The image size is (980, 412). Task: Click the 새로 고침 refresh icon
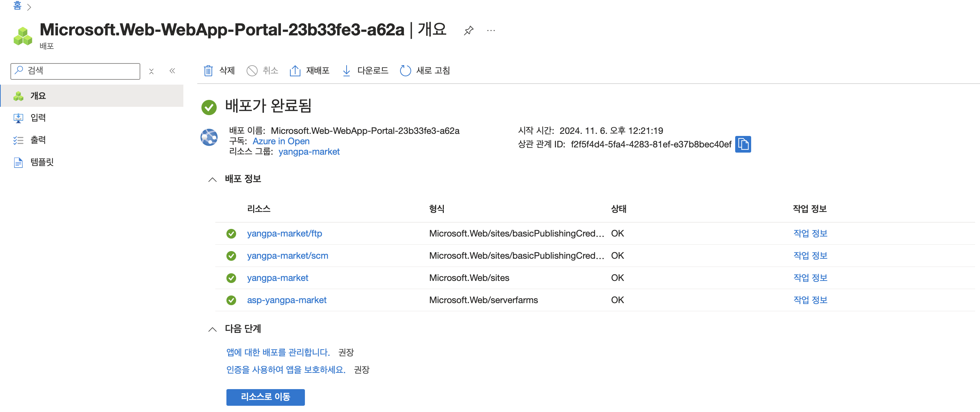[405, 71]
